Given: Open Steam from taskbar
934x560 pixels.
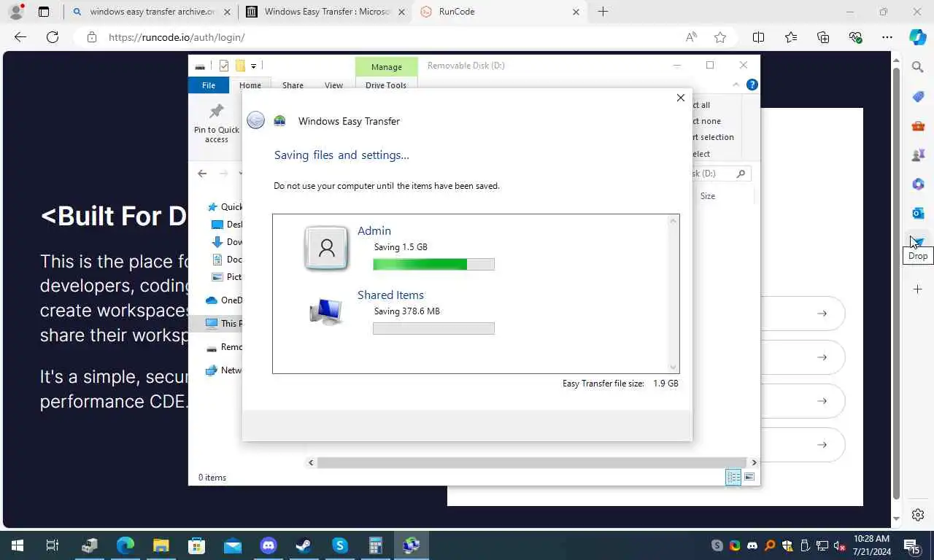Looking at the screenshot, I should 304,545.
